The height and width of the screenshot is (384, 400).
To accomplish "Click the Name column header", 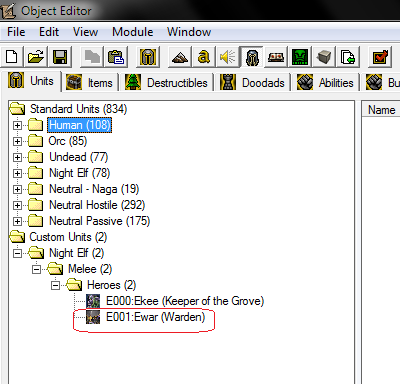I will click(x=381, y=110).
